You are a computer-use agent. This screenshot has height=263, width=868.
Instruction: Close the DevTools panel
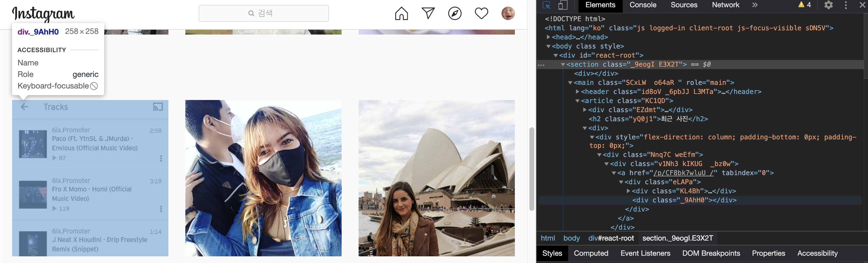click(x=862, y=5)
